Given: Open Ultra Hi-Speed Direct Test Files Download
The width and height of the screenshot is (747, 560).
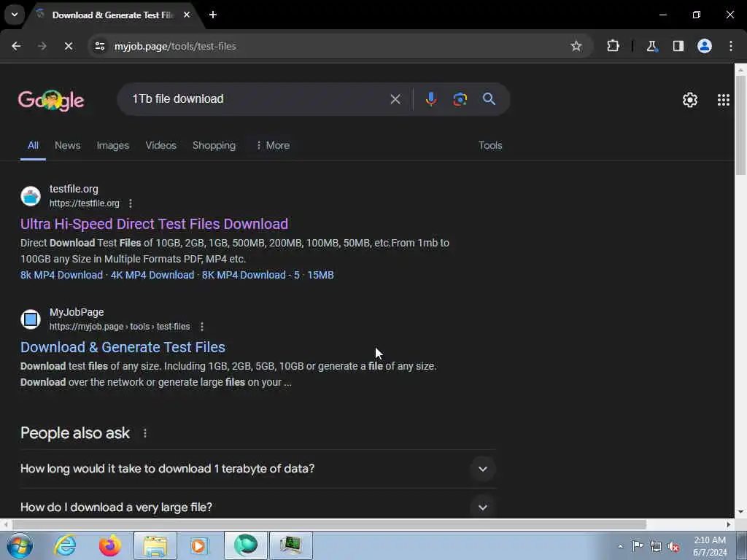Looking at the screenshot, I should click(x=155, y=224).
